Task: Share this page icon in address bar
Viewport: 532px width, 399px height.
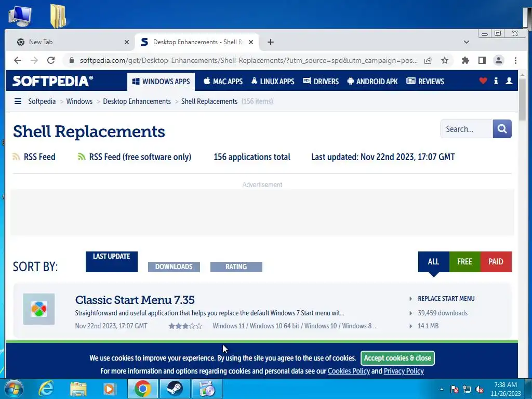Action: [428, 60]
